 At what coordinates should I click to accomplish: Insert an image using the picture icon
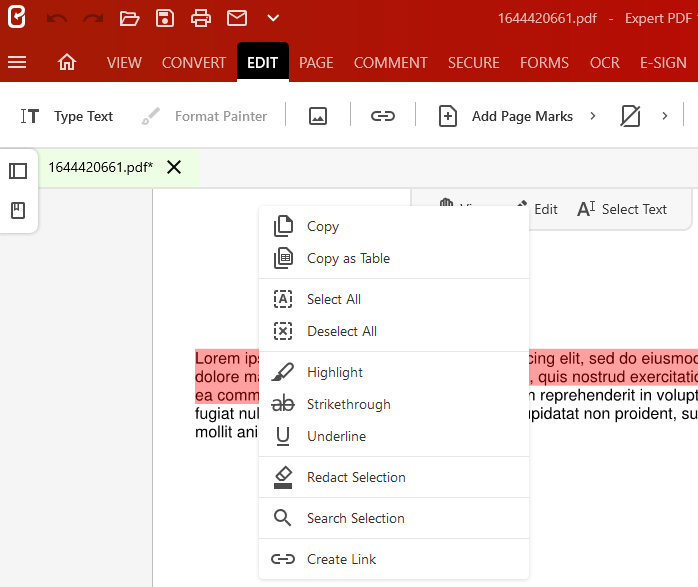[x=318, y=116]
